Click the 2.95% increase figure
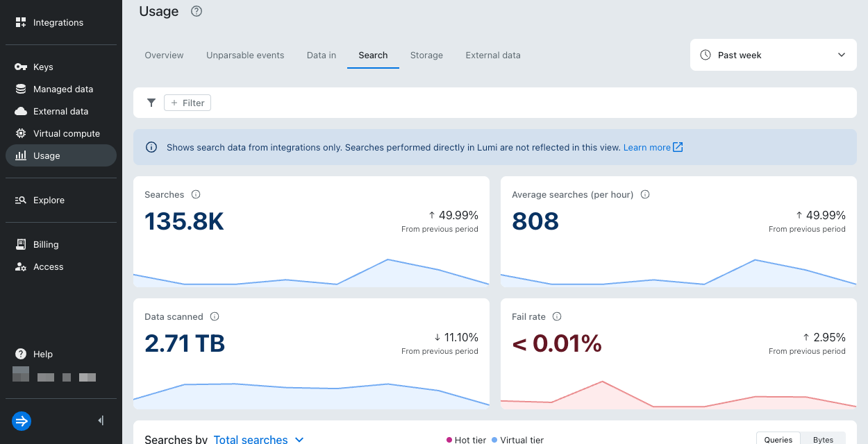868x444 pixels. pos(824,337)
